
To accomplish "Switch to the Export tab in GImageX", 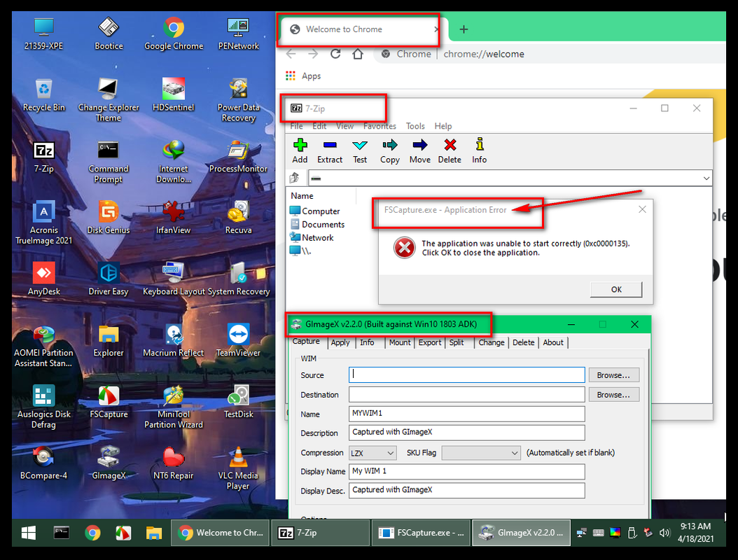I will (x=430, y=342).
